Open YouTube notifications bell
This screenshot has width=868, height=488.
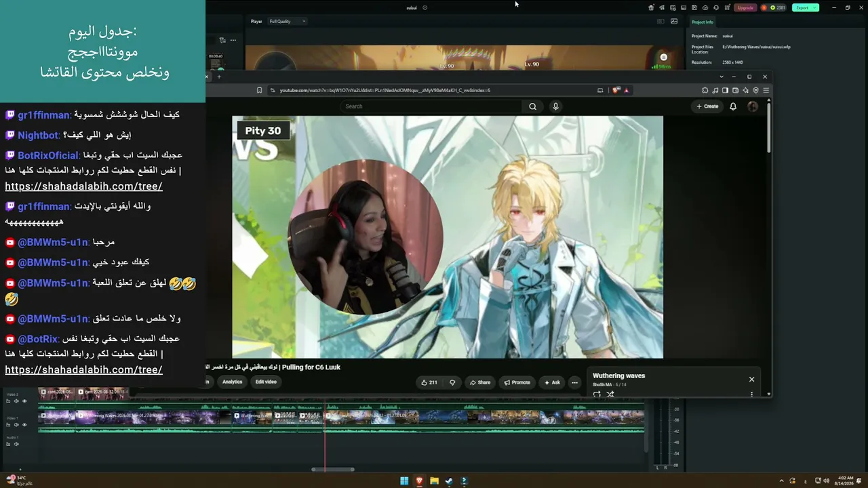(733, 106)
